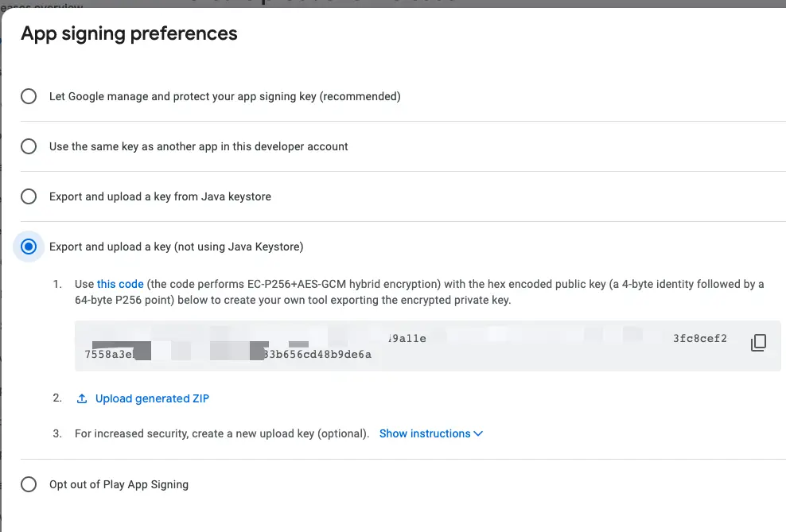The image size is (786, 532).
Task: Select the Opt out of Play App Signing radio
Action: 29,484
